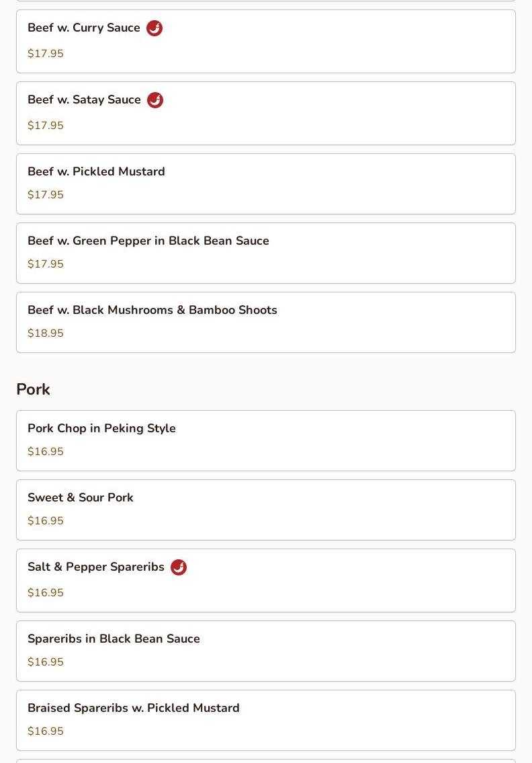Select Beef w. Black Mushrooms & Bamboo Shoots

pos(152,311)
